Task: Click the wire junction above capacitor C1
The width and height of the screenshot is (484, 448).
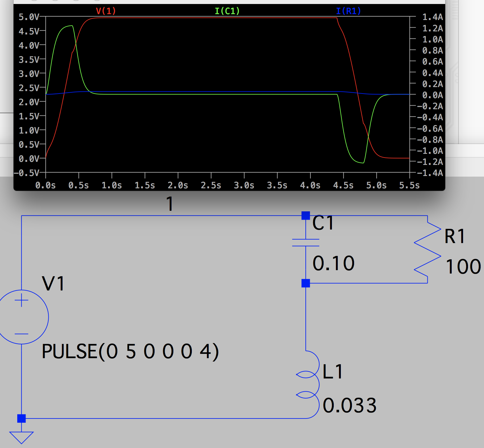Action: (x=306, y=215)
